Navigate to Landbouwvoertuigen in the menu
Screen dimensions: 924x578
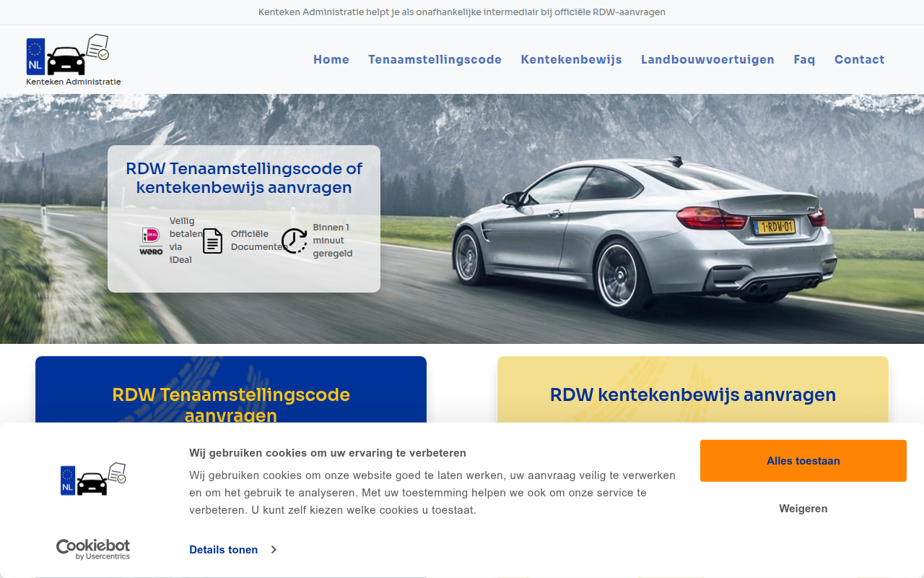[707, 60]
